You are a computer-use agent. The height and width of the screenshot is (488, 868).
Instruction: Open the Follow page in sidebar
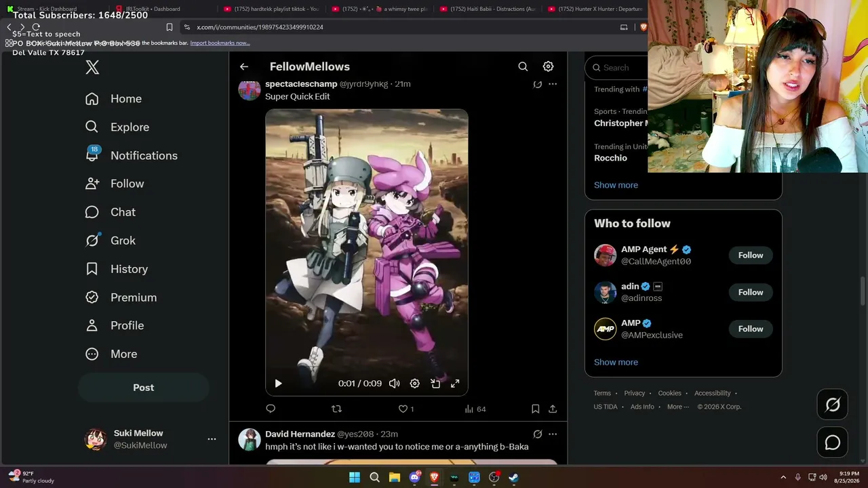tap(115, 184)
